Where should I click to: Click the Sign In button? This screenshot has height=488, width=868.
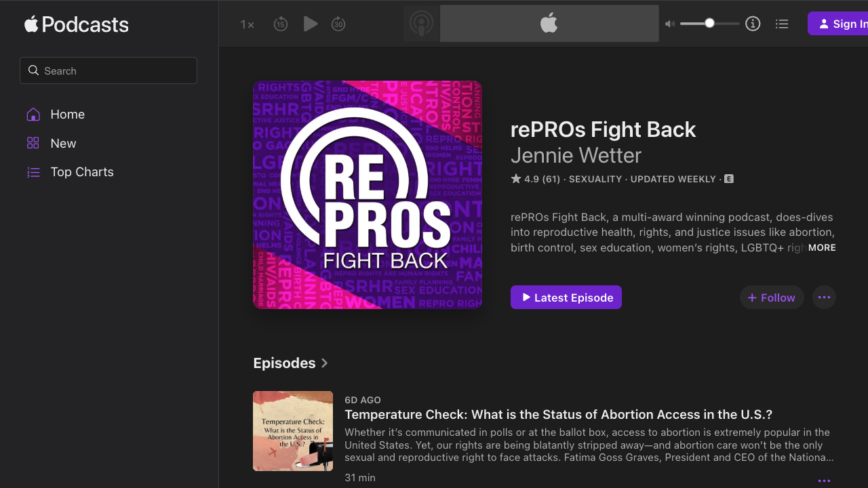click(838, 24)
